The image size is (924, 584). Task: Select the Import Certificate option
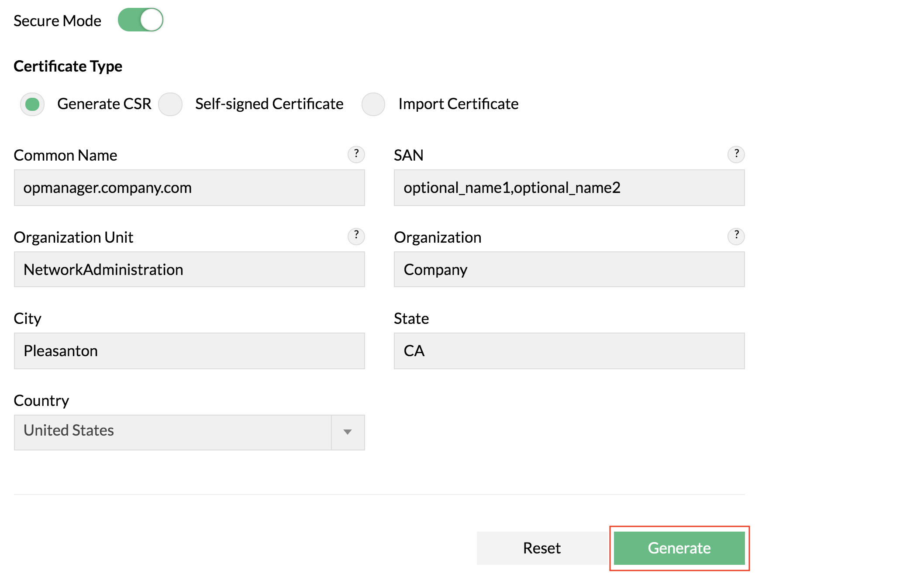(x=373, y=104)
